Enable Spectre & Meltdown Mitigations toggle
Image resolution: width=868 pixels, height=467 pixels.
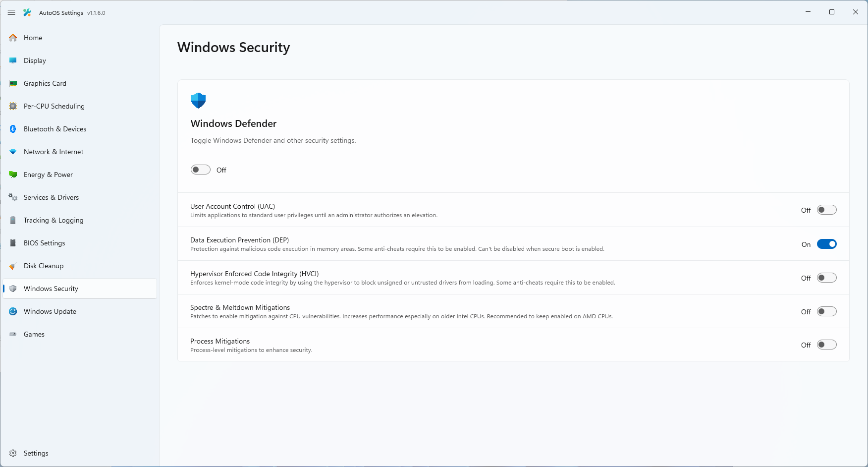827,311
